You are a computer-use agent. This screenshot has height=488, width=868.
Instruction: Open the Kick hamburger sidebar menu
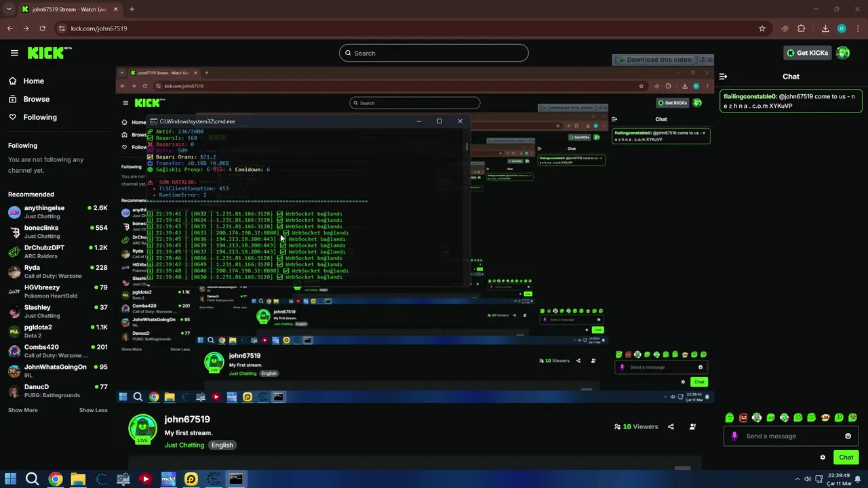point(14,53)
